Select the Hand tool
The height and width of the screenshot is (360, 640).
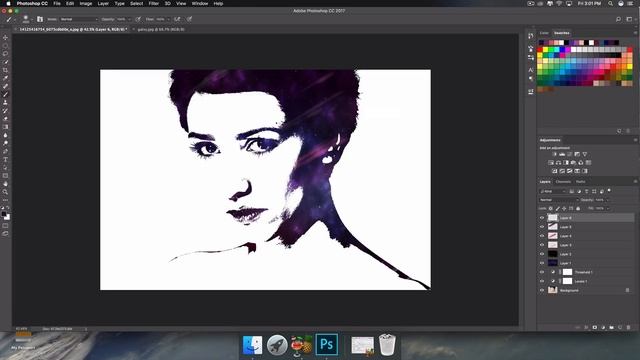[5, 184]
